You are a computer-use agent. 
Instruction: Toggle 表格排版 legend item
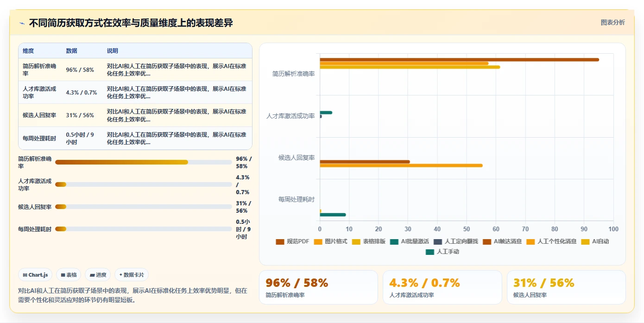tap(369, 241)
